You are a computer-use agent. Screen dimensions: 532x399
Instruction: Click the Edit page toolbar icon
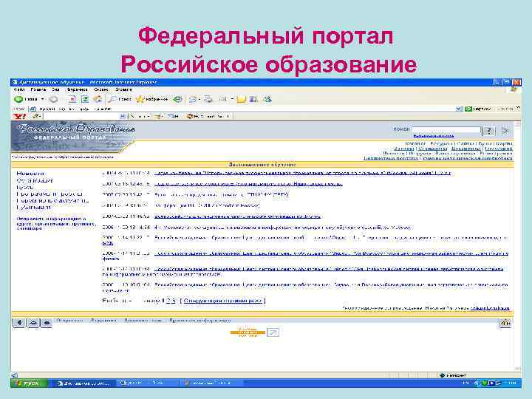223,99
